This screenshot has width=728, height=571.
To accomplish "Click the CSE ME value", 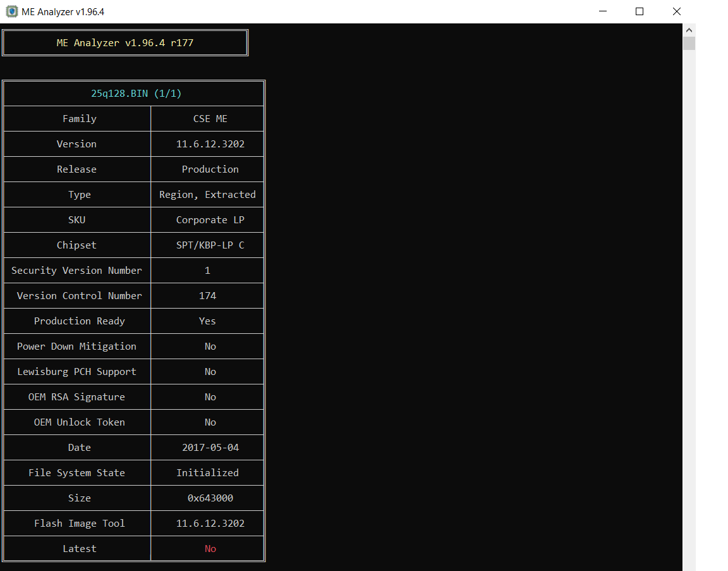I will pyautogui.click(x=210, y=119).
